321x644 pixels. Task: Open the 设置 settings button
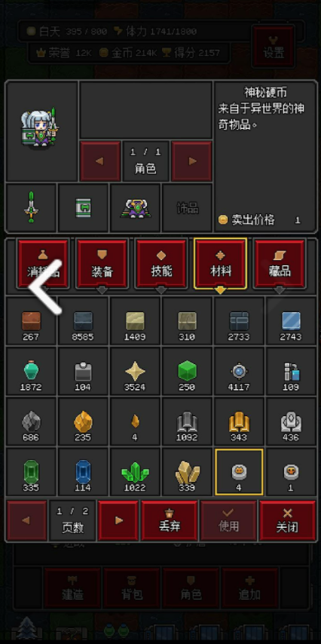274,46
